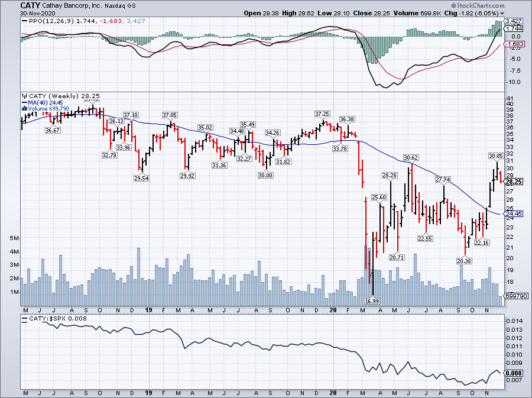Click the 699790 volume axis label
The height and width of the screenshot is (398, 532).
517,296
